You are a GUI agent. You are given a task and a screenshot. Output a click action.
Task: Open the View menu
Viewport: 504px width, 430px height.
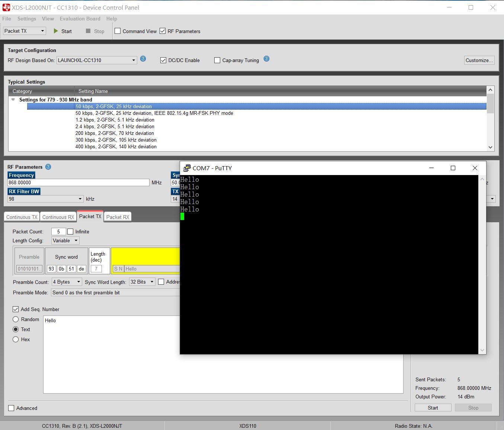click(x=48, y=19)
